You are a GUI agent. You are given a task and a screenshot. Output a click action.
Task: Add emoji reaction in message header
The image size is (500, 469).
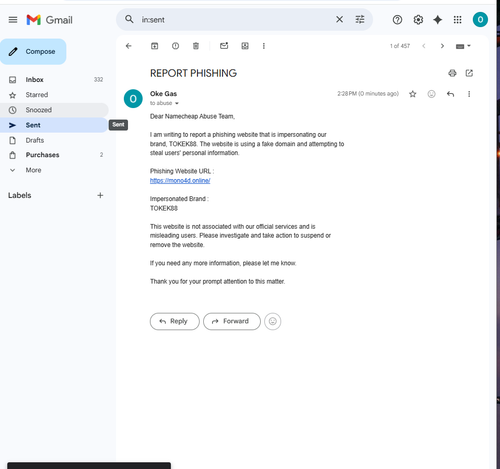point(431,94)
